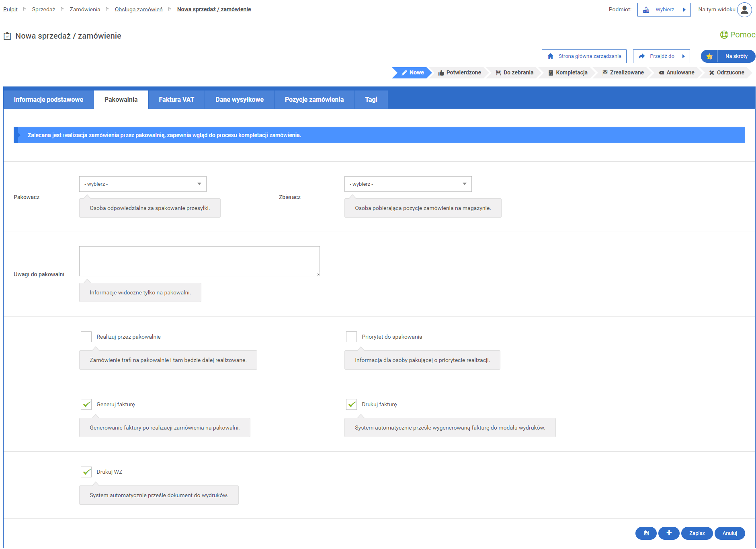
Task: Tick the Priorytet do spakowania checkbox
Action: (x=352, y=337)
